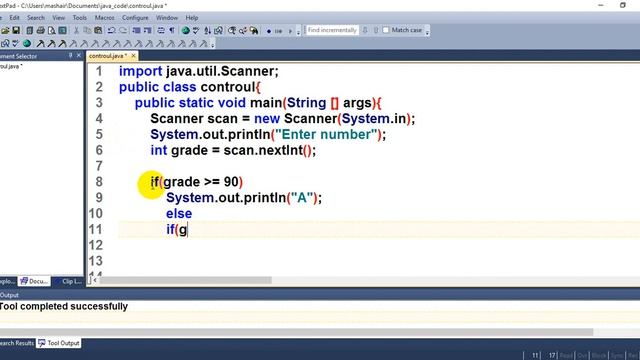Open the Configure menu
This screenshot has height=360, width=640.
coord(135,18)
